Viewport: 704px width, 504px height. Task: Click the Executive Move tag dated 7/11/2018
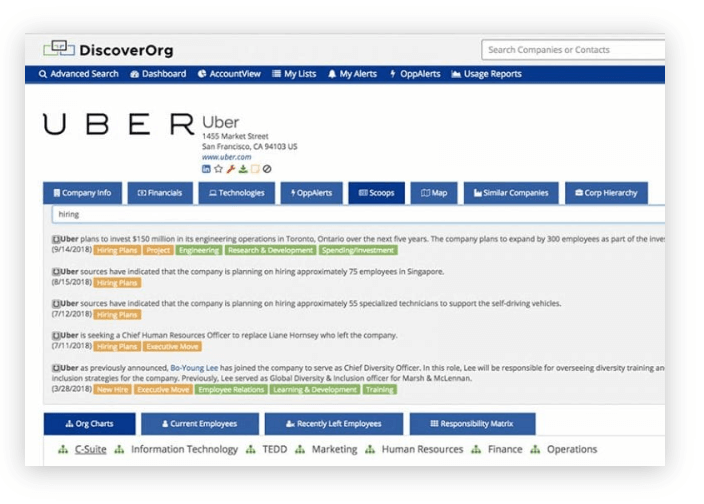(172, 346)
